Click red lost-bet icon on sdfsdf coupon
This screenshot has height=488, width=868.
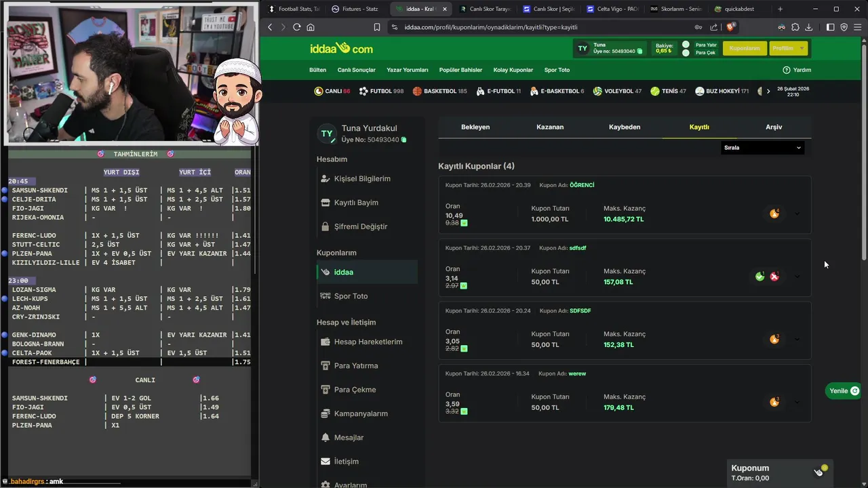pyautogui.click(x=774, y=277)
